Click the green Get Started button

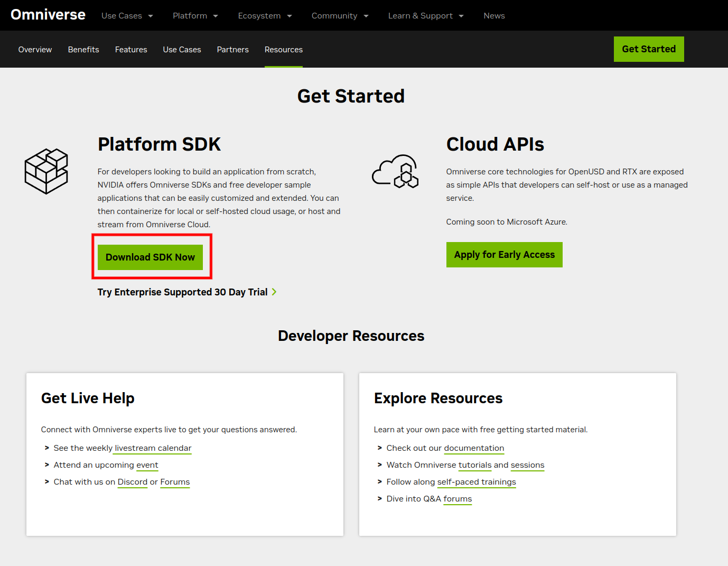(x=649, y=49)
